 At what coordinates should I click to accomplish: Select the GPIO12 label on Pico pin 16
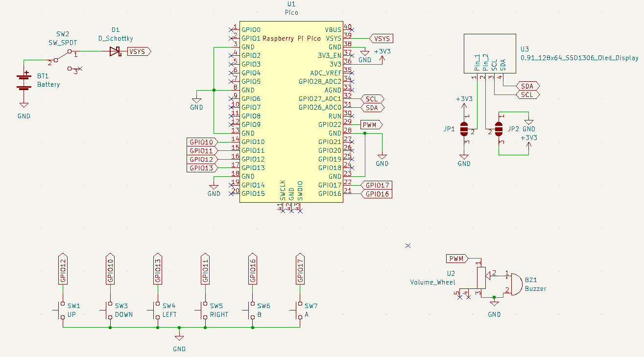pyautogui.click(x=202, y=159)
